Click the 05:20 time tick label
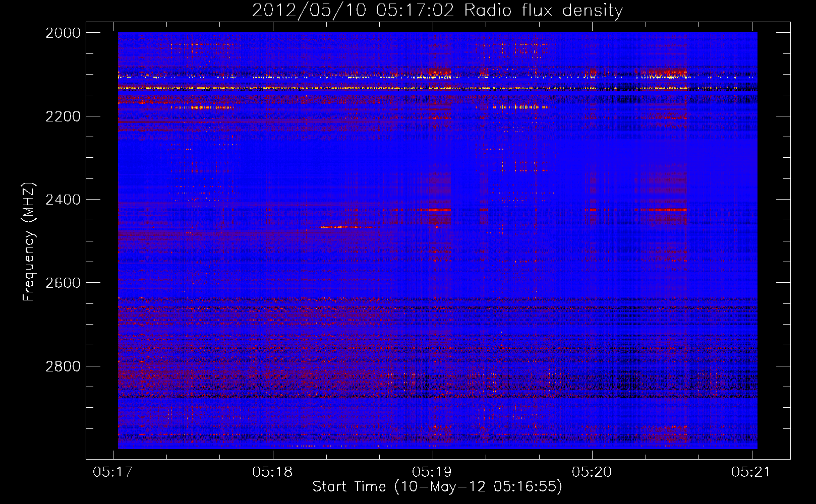 click(x=592, y=472)
